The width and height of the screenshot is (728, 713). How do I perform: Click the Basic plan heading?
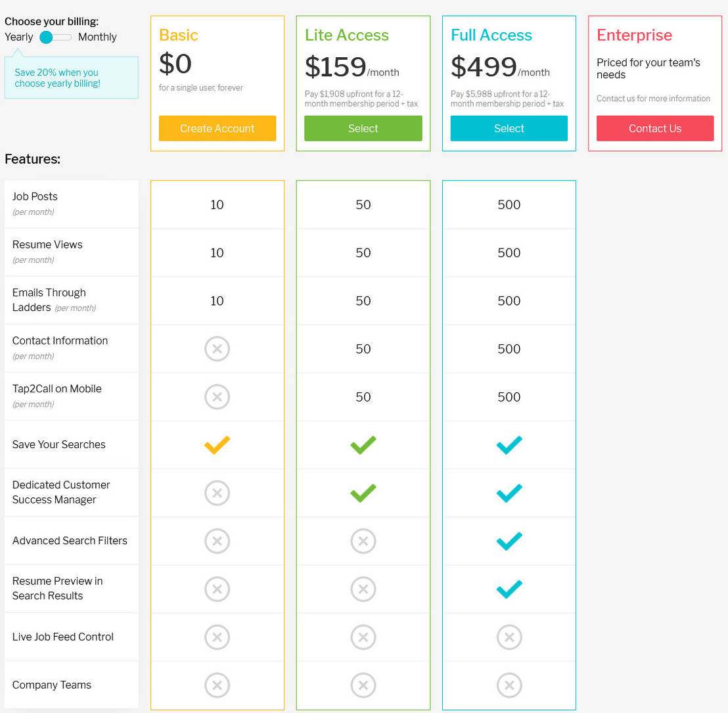[x=178, y=35]
